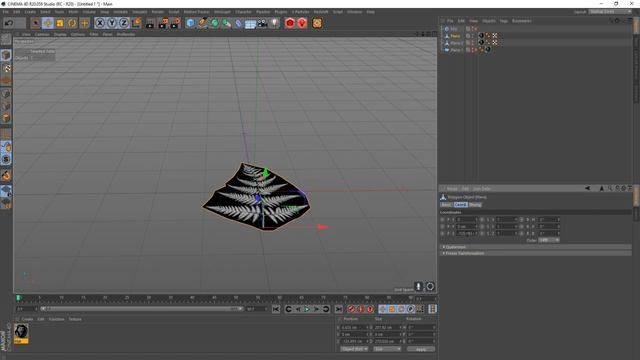Go to end of animation
This screenshot has height=360, width=640.
pyautogui.click(x=338, y=309)
